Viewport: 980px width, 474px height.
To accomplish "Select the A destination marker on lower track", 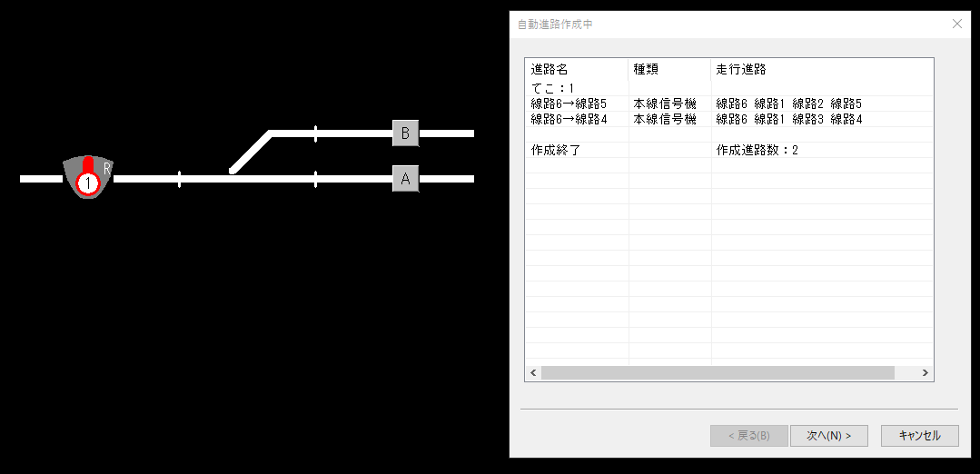I will (405, 179).
